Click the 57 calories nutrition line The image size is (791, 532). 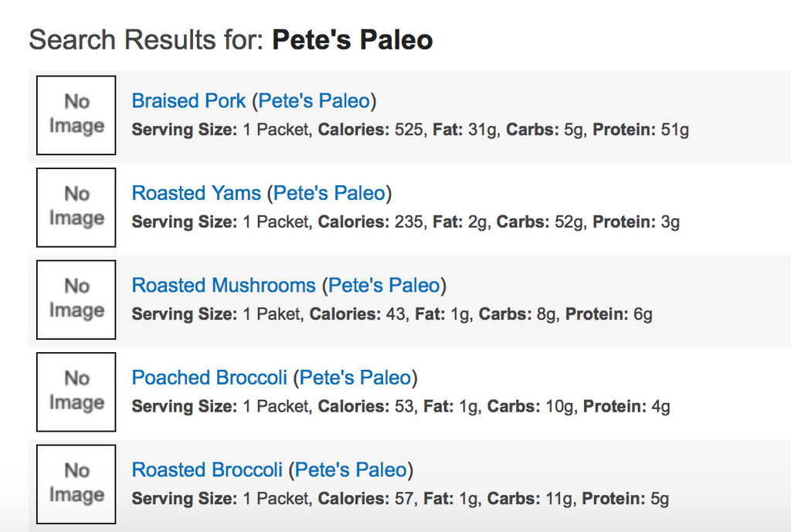(x=400, y=499)
